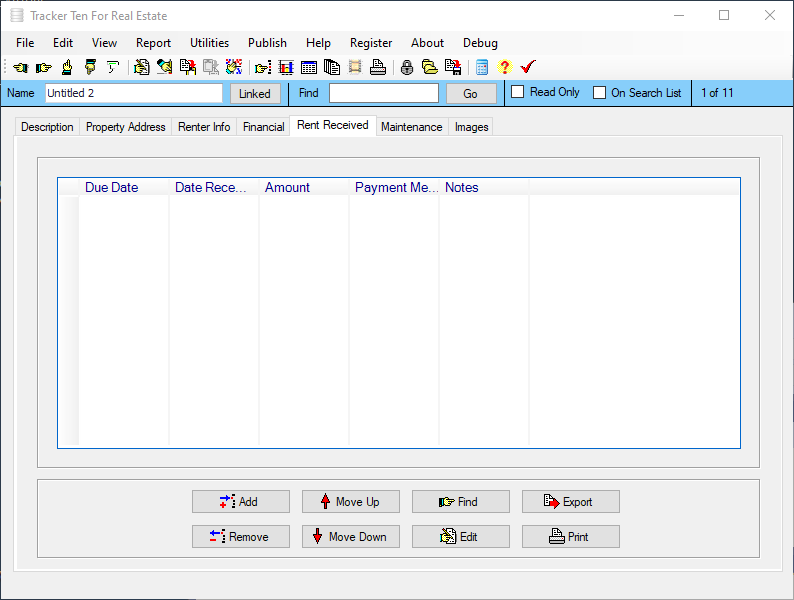This screenshot has height=600, width=794.
Task: Click the Amount column header
Action: tap(304, 187)
